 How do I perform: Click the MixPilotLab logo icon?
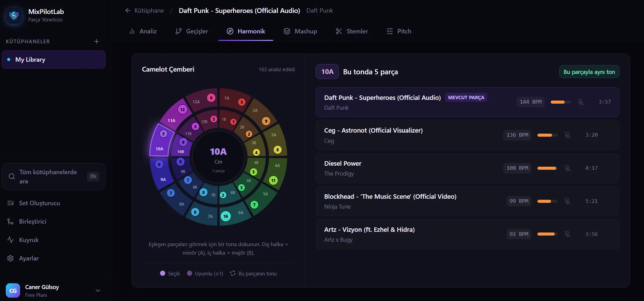14,15
